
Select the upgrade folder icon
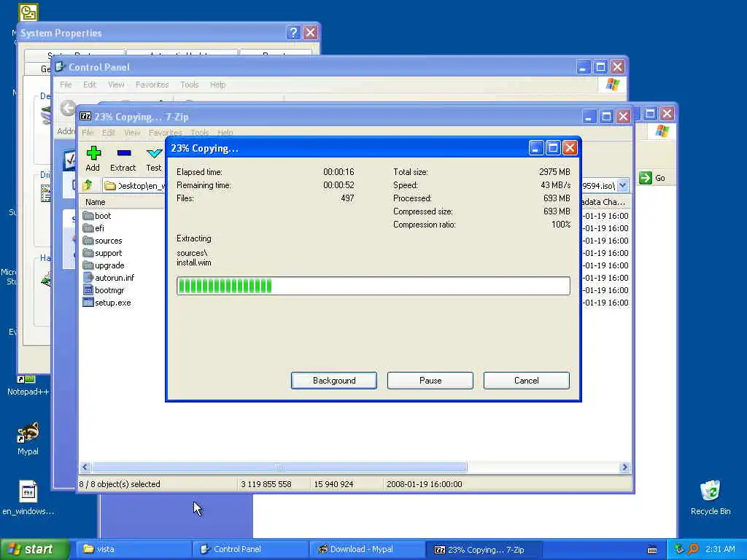[88, 265]
